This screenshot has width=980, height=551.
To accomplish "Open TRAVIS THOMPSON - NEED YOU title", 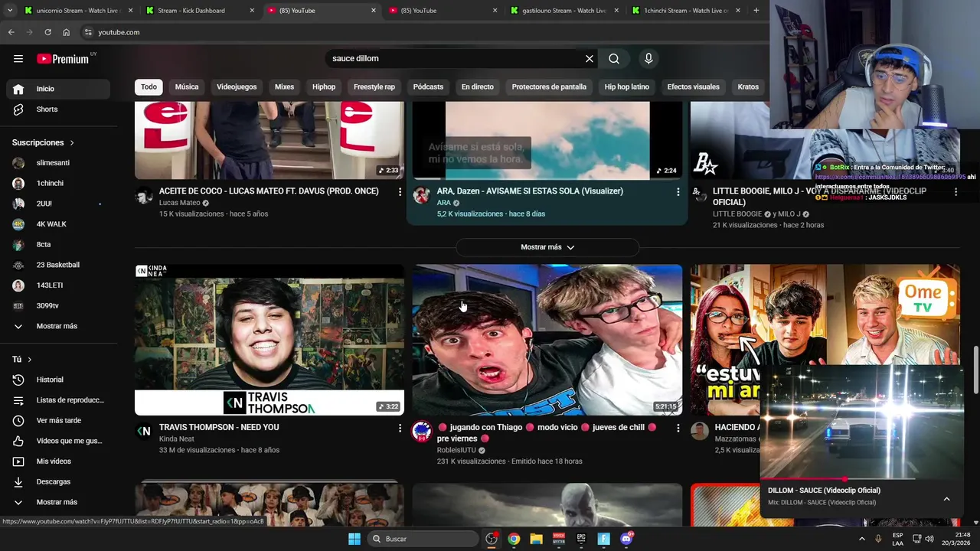I will pos(219,427).
